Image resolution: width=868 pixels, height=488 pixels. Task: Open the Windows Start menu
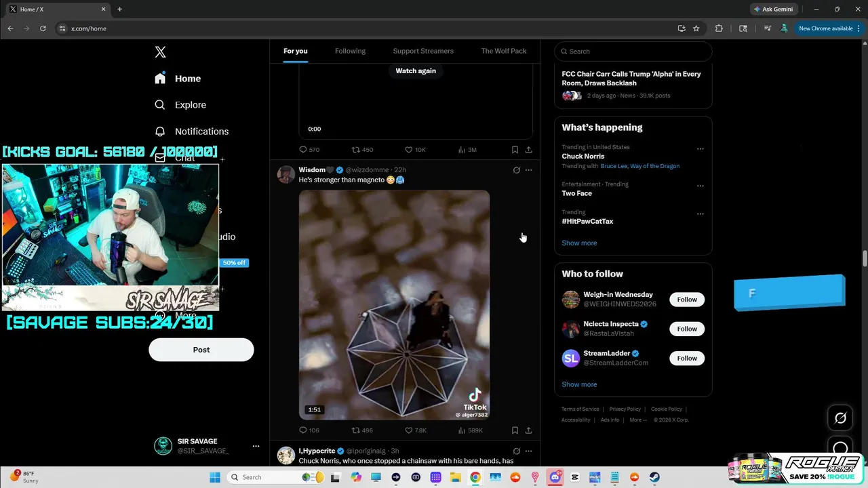click(x=215, y=477)
